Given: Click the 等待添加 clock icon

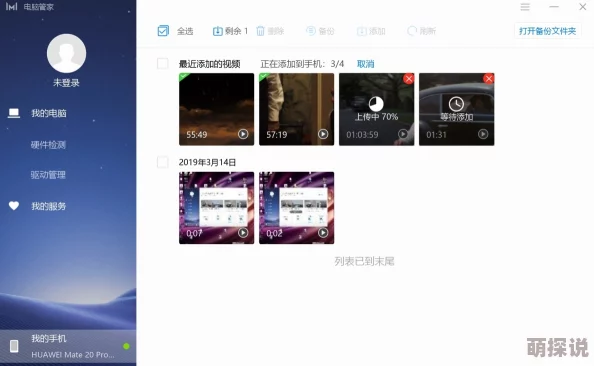Looking at the screenshot, I should 456,104.
